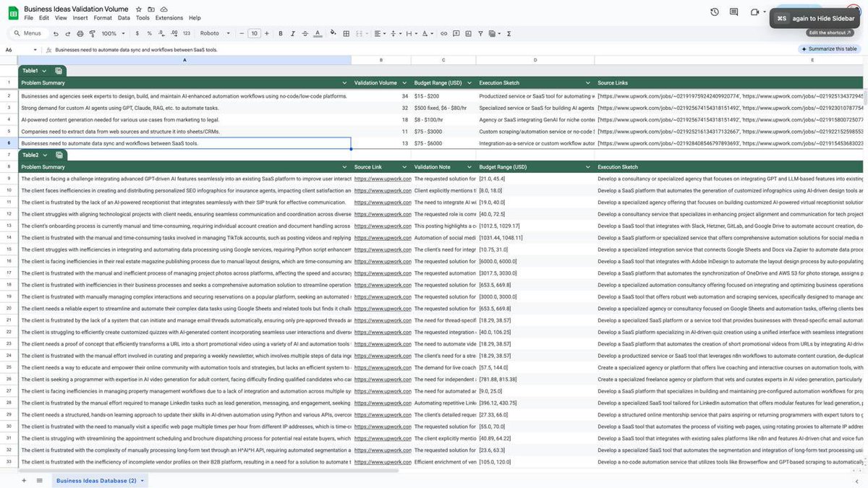Open Table1 view options icon
This screenshot has width=868, height=488.
[x=59, y=71]
